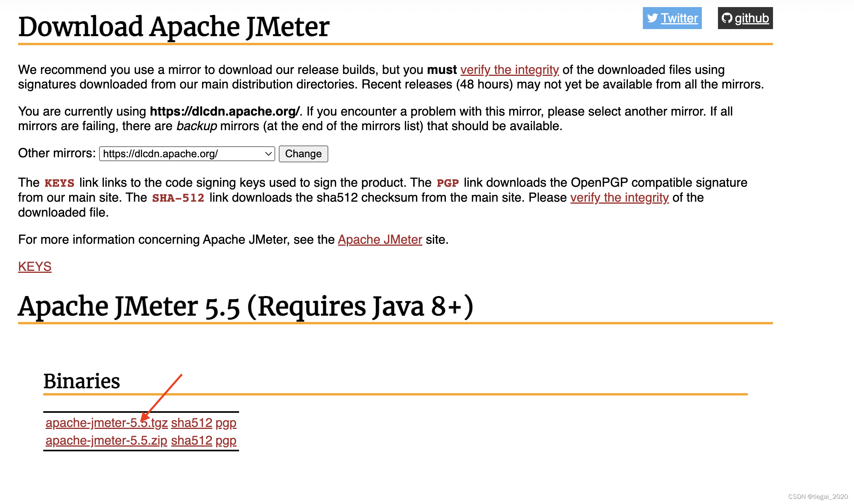Select mirror from dropdown options
This screenshot has height=504, width=854.
click(x=187, y=154)
